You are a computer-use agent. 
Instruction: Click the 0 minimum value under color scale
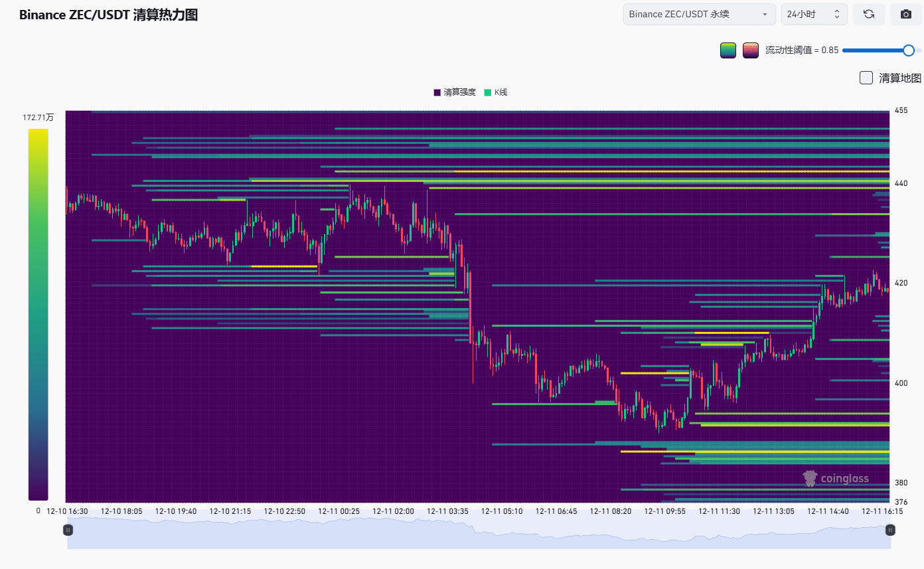(x=38, y=511)
